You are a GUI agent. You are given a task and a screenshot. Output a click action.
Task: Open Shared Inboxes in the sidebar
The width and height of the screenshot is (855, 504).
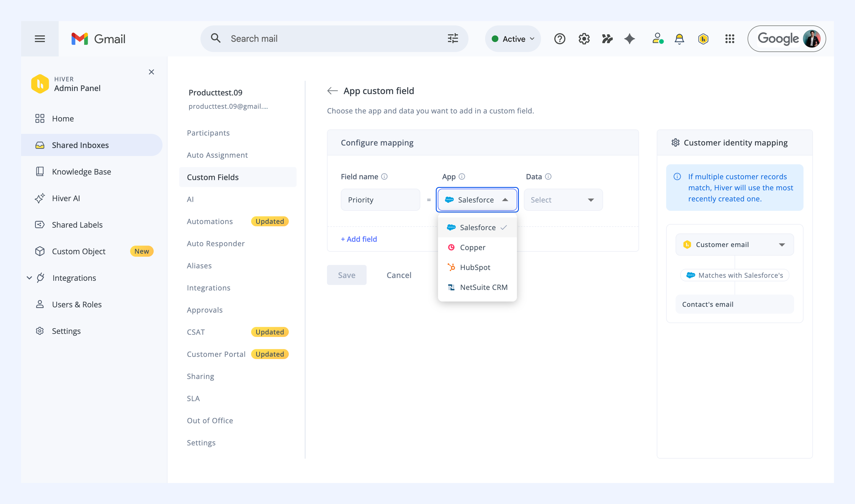pos(91,145)
